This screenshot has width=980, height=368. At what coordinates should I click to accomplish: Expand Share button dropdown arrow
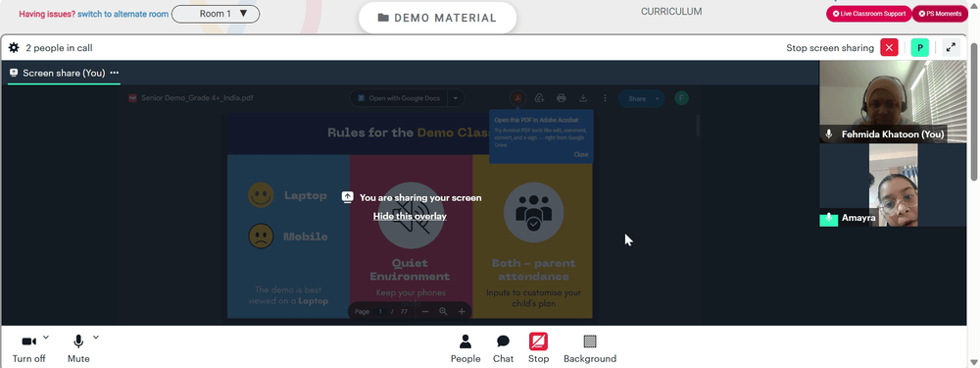658,99
